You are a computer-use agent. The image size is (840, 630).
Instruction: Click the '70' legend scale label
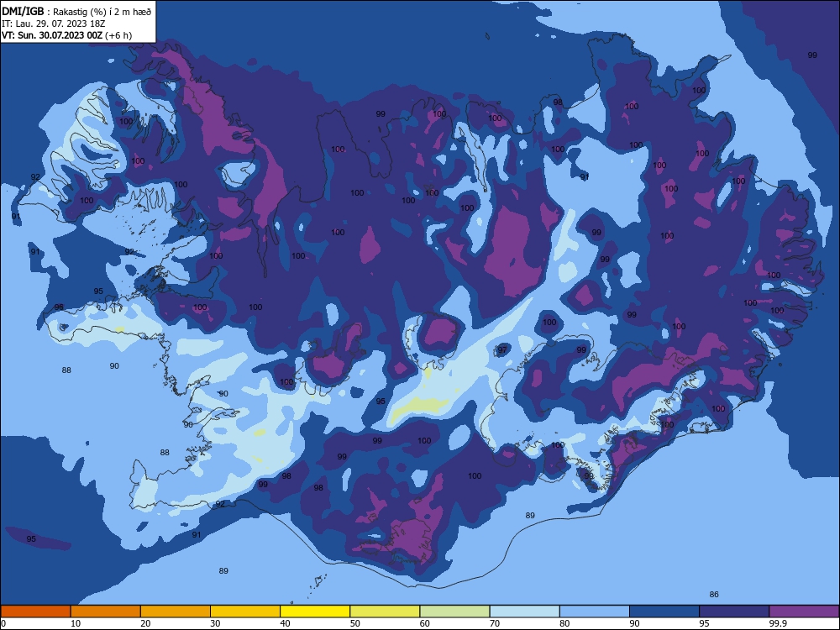[495, 623]
